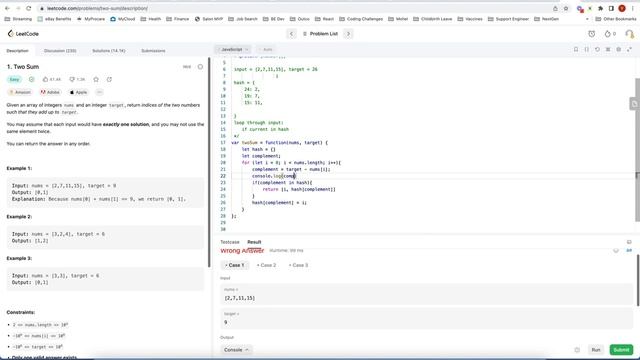The image size is (640, 360).
Task: Switch to the Result tab
Action: click(254, 242)
